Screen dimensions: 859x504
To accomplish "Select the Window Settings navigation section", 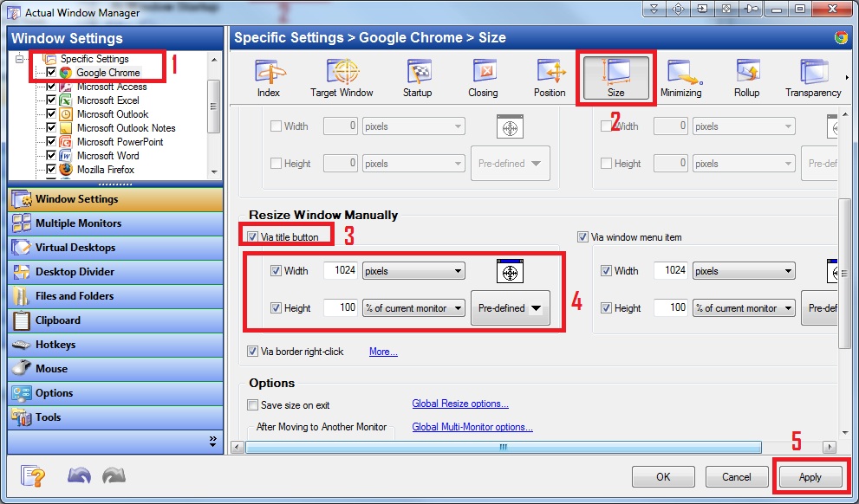I will [115, 199].
